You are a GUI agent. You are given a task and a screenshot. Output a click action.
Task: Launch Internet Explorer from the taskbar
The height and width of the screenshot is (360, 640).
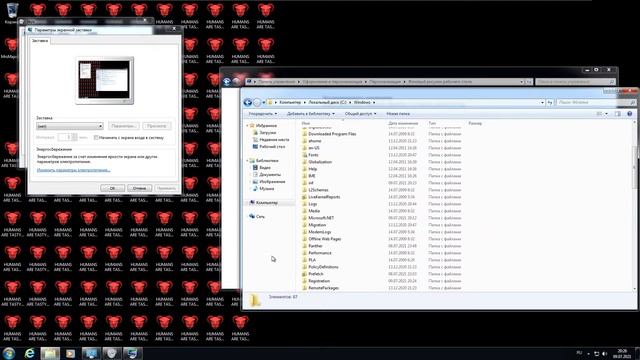pyautogui.click(x=29, y=353)
